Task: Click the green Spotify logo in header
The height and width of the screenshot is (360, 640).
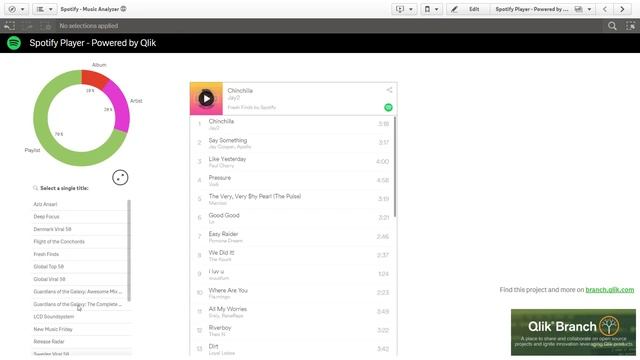Action: 14,43
